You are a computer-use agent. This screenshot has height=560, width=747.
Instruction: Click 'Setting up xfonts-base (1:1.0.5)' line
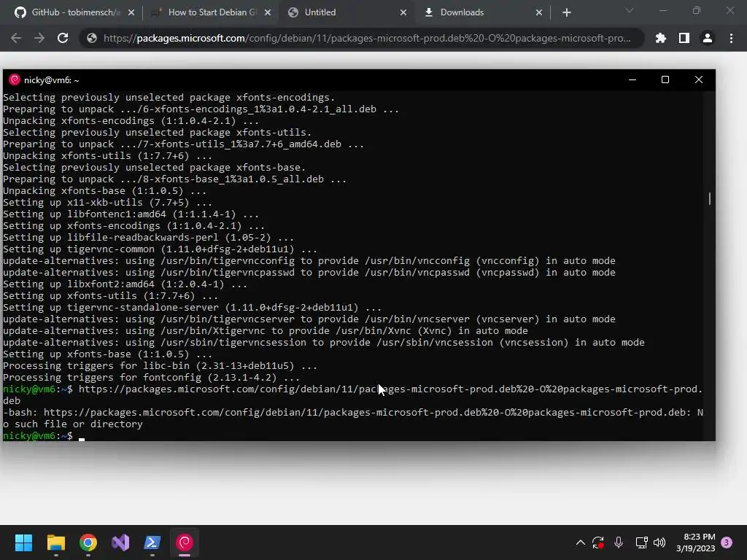point(108,354)
